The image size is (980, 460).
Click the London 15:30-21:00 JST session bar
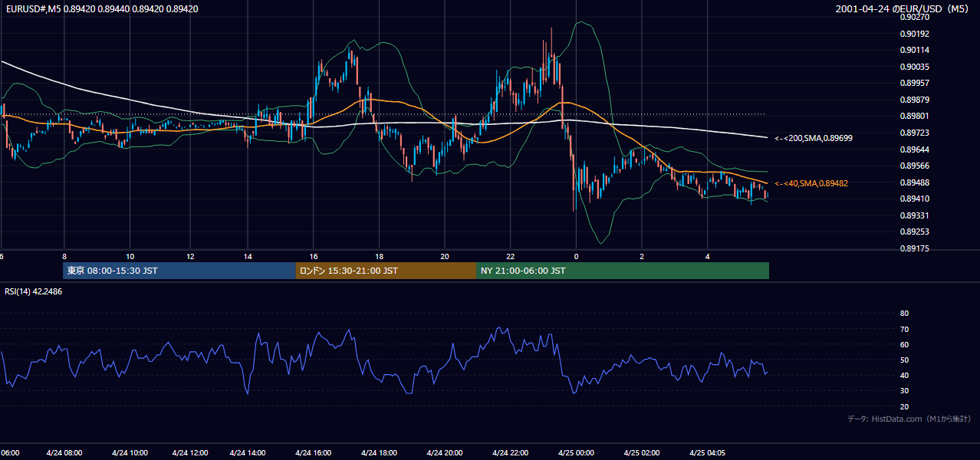(x=386, y=271)
